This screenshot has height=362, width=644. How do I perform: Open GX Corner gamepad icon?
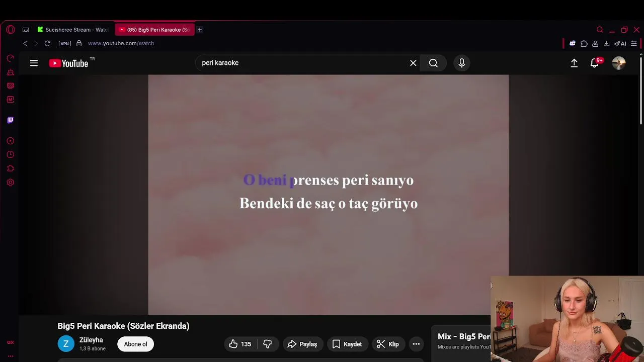coord(26,30)
